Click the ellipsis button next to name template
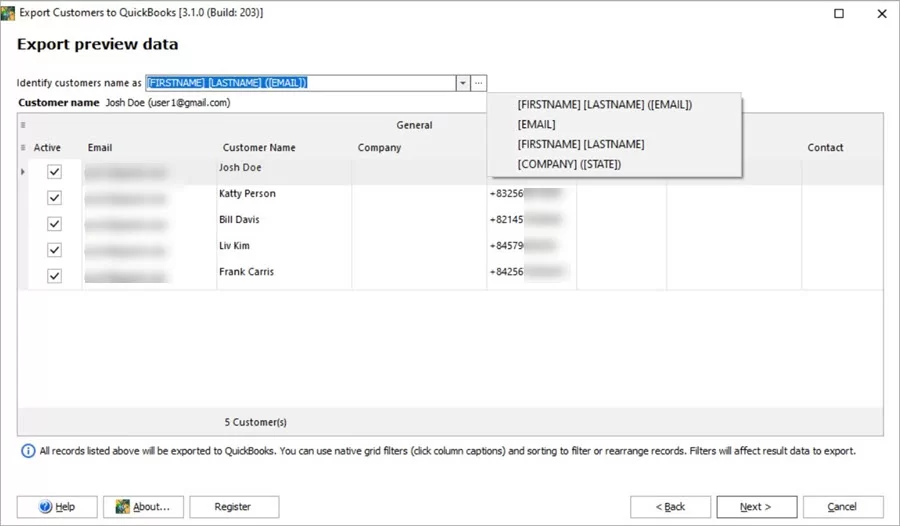 click(479, 83)
